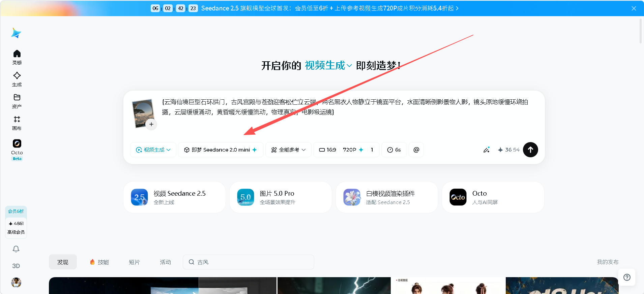The image size is (644, 294).
Task: Launch Octo Beta from the sidebar
Action: pos(17,150)
